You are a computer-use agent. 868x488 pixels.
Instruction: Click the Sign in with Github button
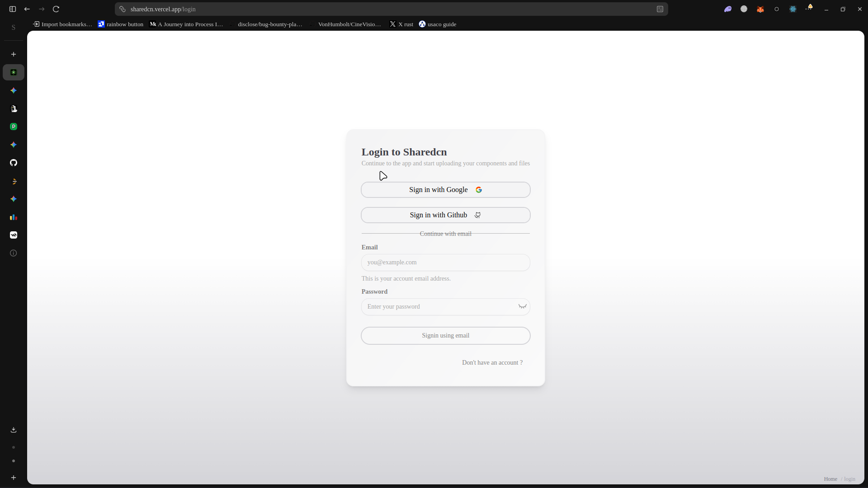445,215
